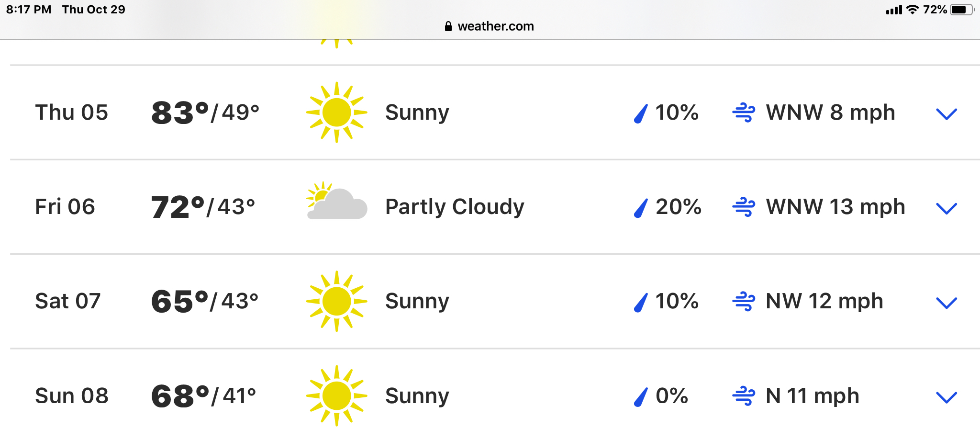Expand the Sun 08 forecast details chevron
Screen dimensions: 980x440
pyautogui.click(x=946, y=397)
